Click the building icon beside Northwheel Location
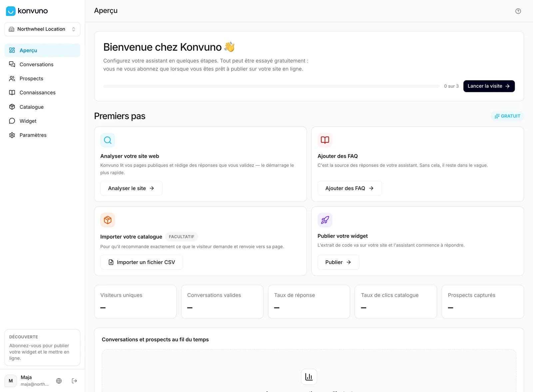The height and width of the screenshot is (392, 533). (11, 29)
